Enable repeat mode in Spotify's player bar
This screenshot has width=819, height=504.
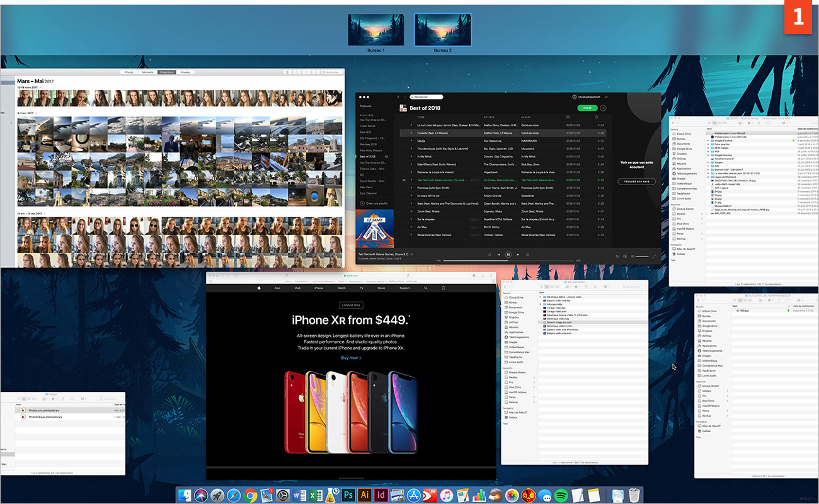point(526,254)
